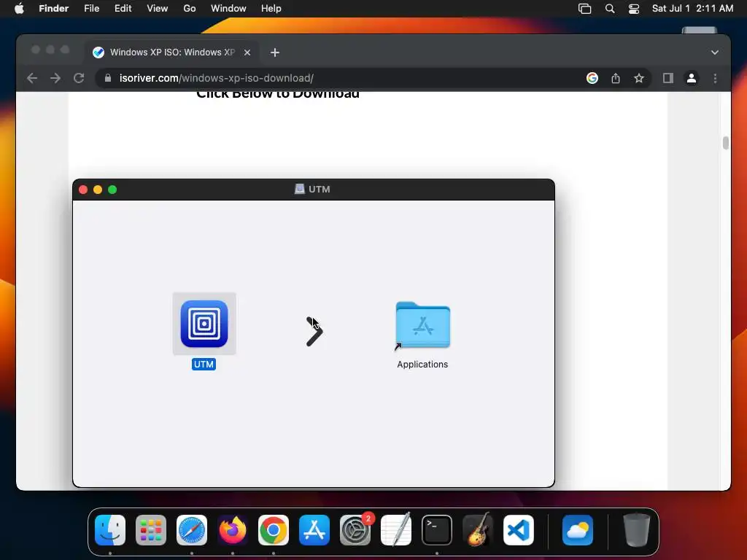Screen dimensions: 747x560
Task: Go back in Chrome
Action: [x=32, y=78]
